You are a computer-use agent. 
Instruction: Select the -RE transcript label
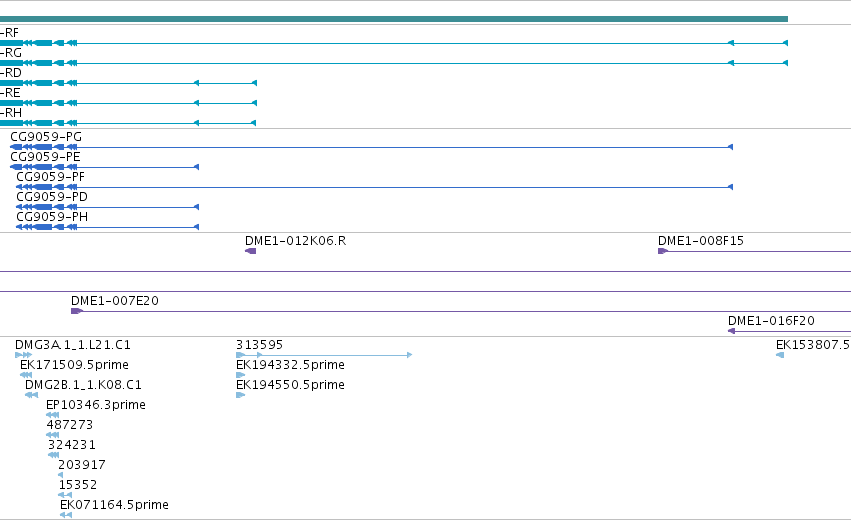point(10,93)
